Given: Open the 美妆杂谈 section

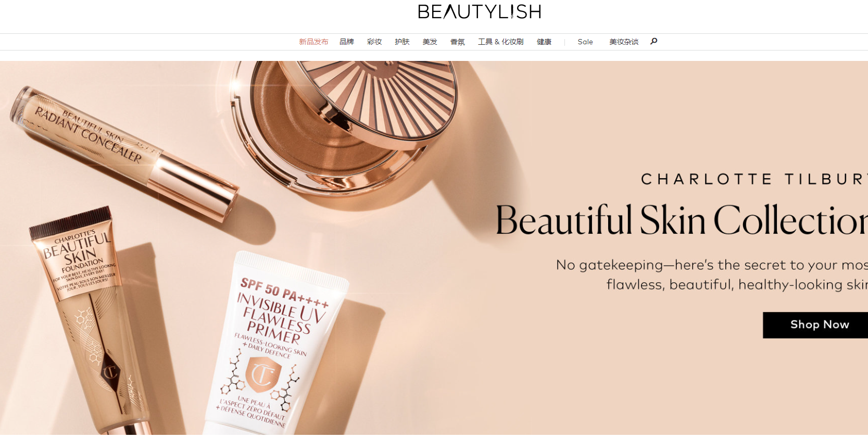Looking at the screenshot, I should pos(624,42).
